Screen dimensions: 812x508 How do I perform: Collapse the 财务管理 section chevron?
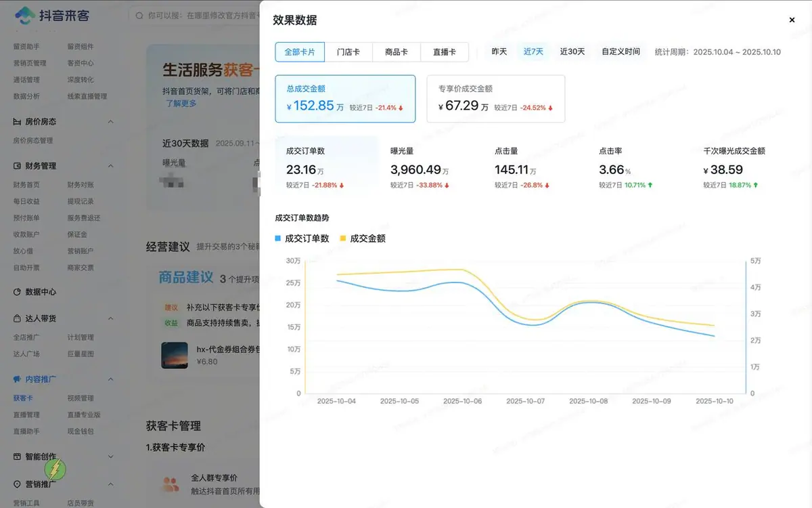coord(111,166)
